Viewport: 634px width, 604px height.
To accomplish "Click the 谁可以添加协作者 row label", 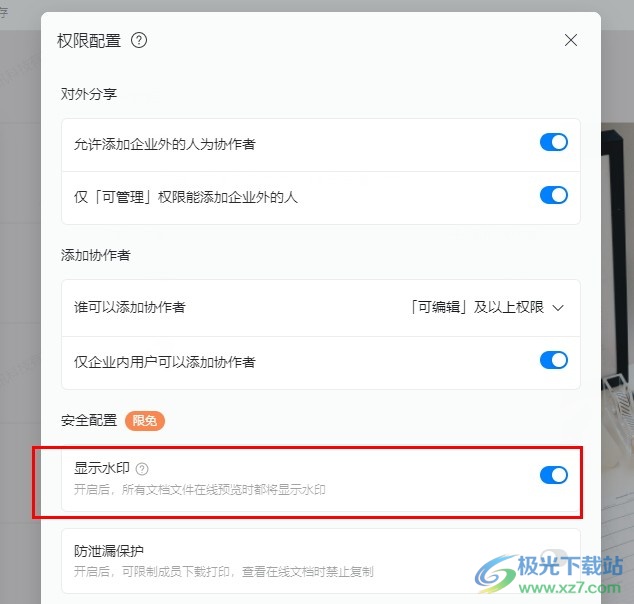I will click(x=130, y=307).
